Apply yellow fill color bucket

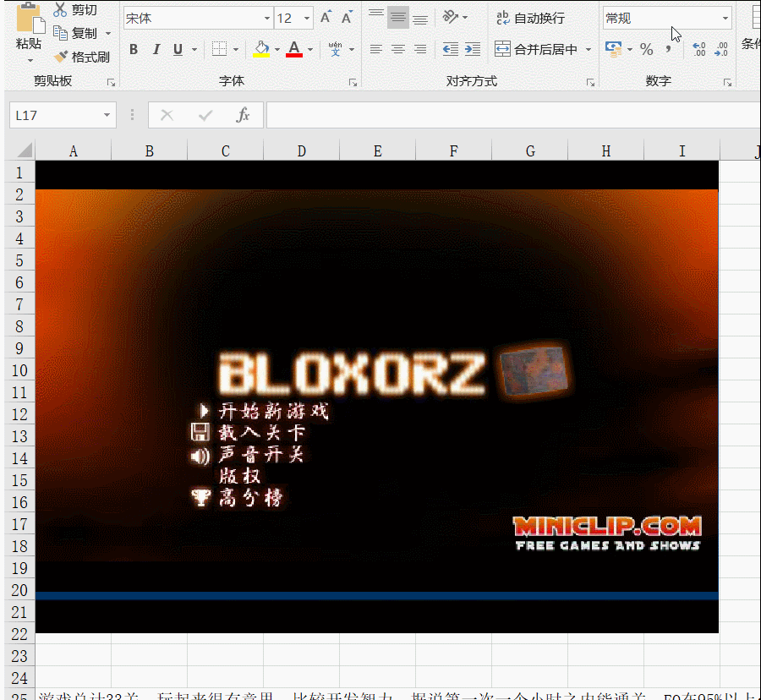point(261,49)
